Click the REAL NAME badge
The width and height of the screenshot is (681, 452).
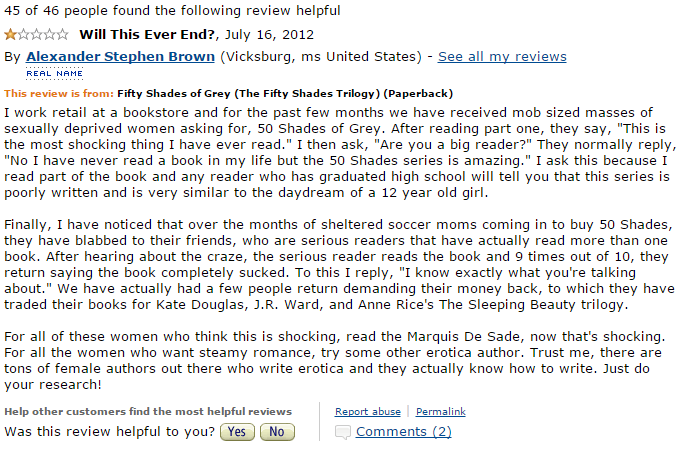54,73
